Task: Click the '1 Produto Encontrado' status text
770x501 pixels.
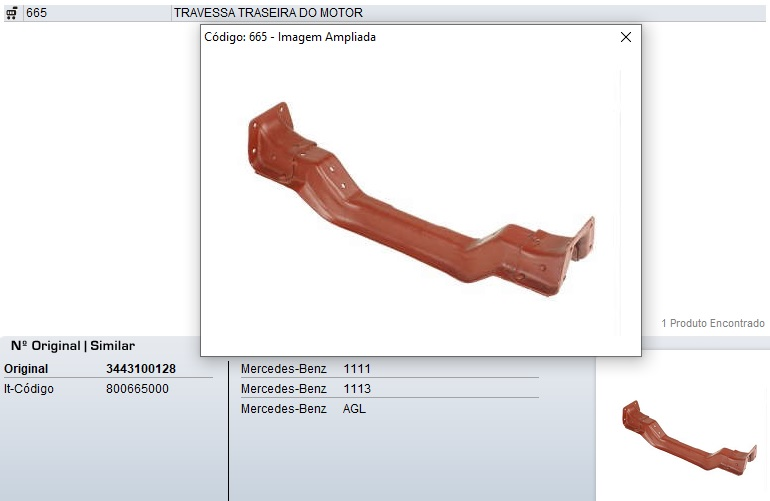Action: click(712, 324)
